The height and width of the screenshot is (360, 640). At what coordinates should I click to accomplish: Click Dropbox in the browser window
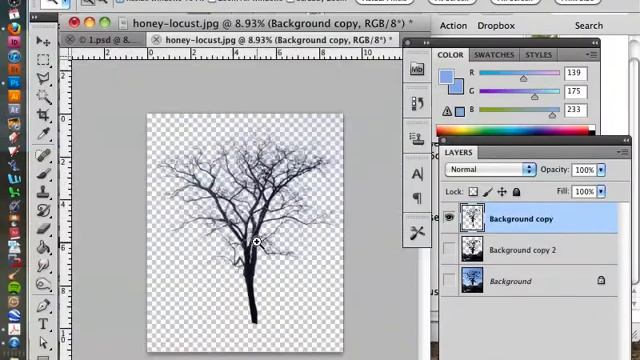click(x=496, y=26)
